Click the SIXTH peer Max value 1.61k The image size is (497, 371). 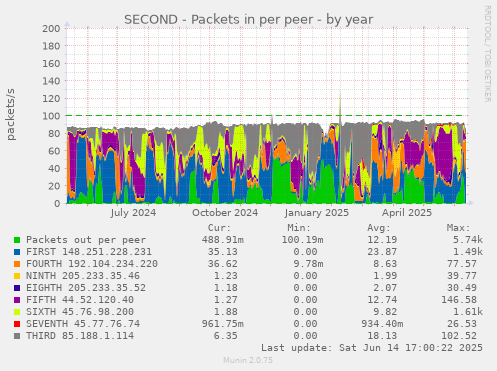click(467, 312)
